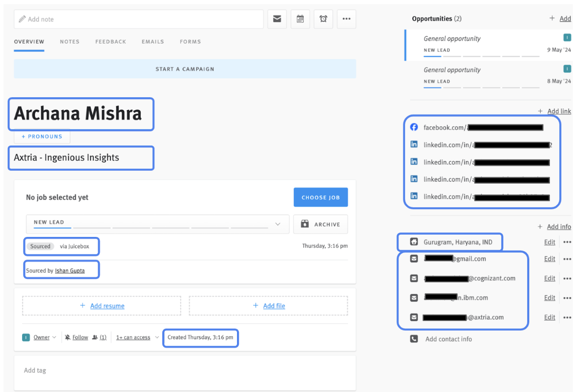Viewport: 578px width, 392px height.
Task: Click the home icon beside Gurugram, Haryana
Action: [414, 242]
